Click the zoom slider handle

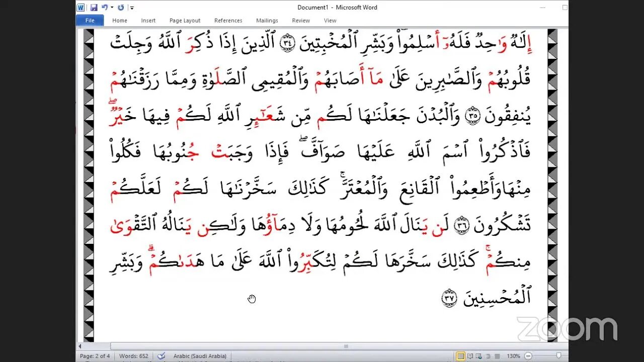[558, 356]
